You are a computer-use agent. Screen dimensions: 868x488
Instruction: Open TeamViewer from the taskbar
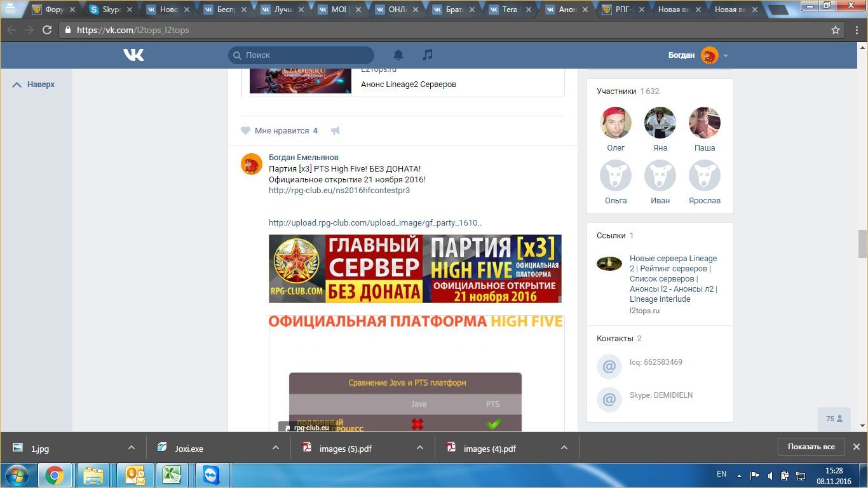point(210,476)
